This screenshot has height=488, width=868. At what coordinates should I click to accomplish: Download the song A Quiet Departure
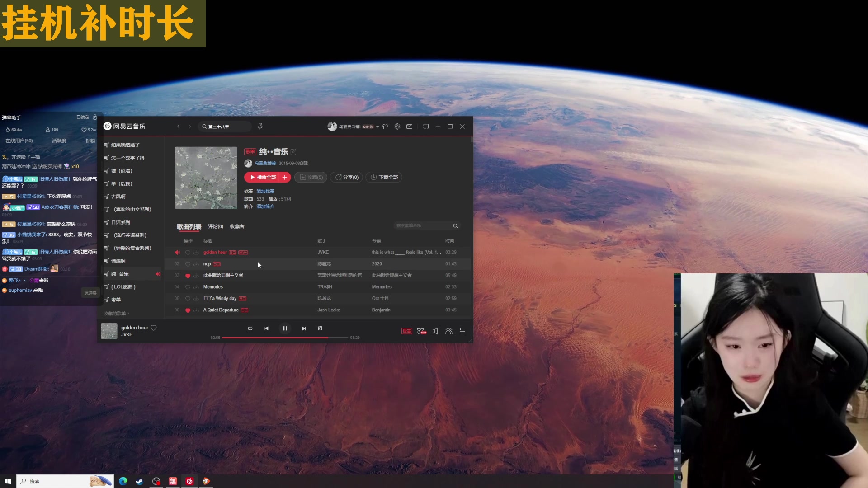196,310
